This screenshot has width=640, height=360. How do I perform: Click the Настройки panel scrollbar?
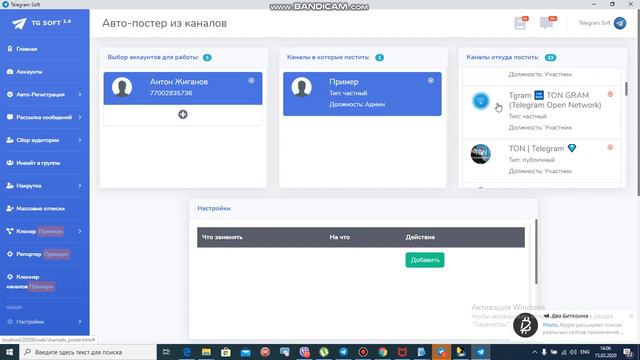pos(536,251)
